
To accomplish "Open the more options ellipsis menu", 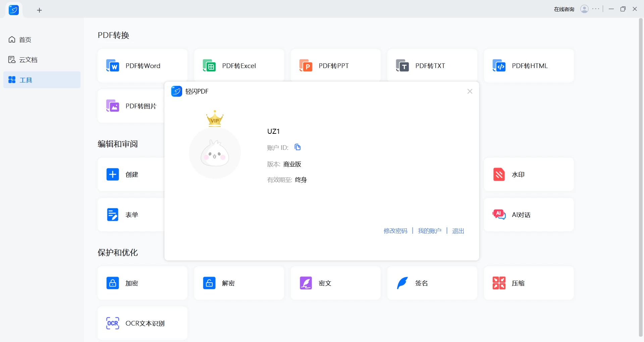I will pyautogui.click(x=596, y=9).
